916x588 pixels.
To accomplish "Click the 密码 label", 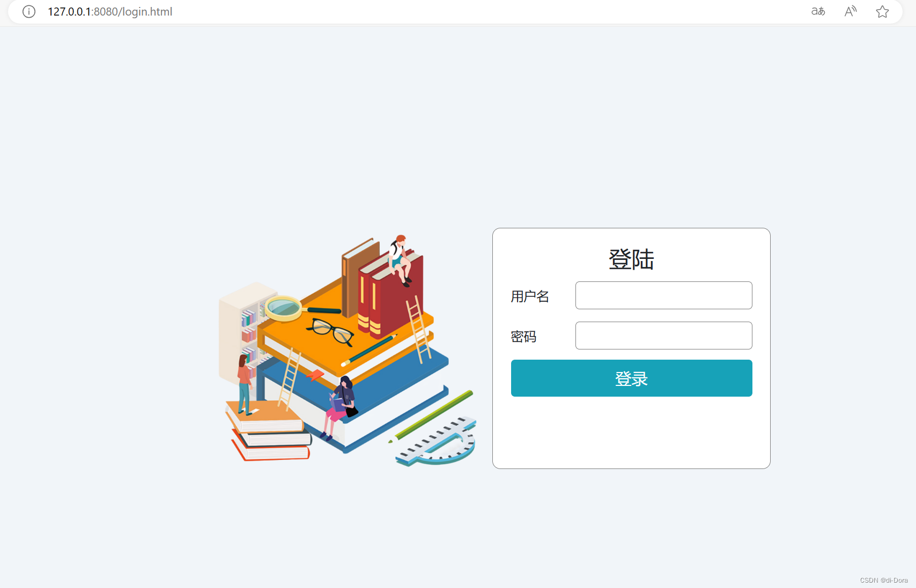I will [x=523, y=337].
